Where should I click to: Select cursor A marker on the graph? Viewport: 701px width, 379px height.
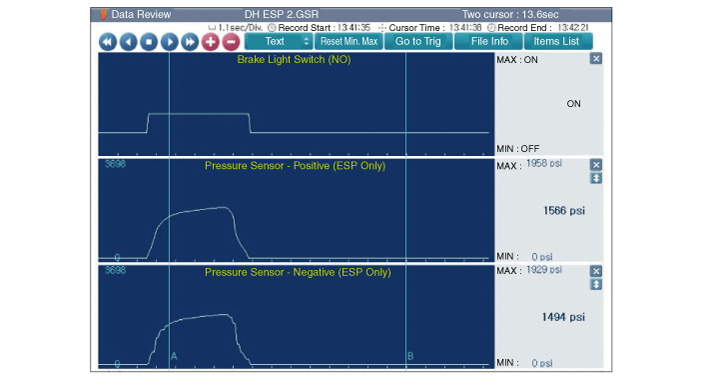[x=174, y=356]
